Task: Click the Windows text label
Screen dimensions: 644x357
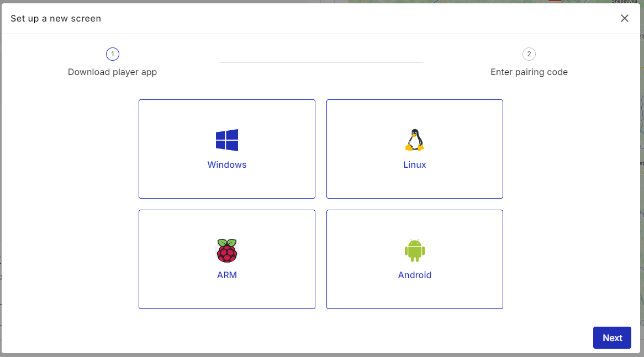Action: pyautogui.click(x=226, y=164)
